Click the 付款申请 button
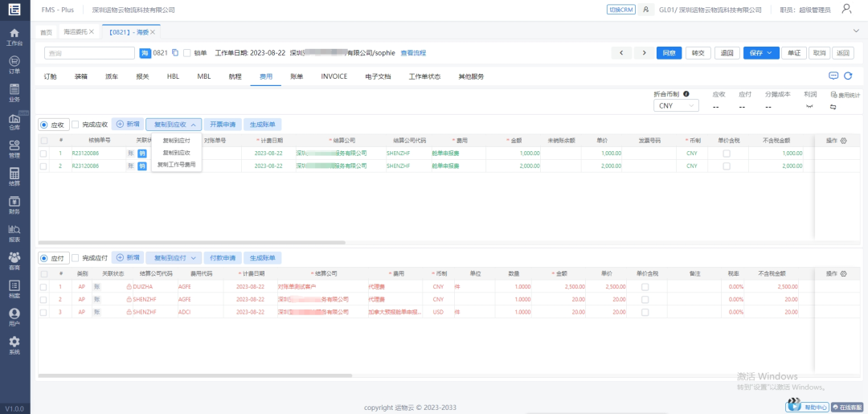This screenshot has width=868, height=414. 223,258
